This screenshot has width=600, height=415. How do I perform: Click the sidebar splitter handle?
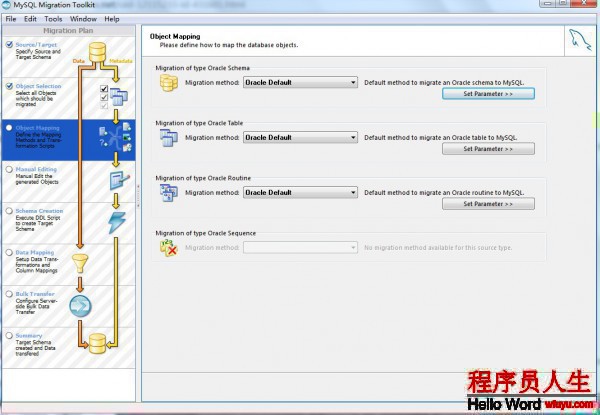pyautogui.click(x=138, y=196)
